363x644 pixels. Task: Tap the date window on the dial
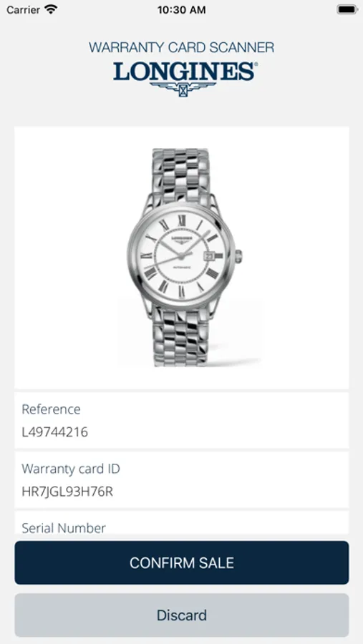point(208,256)
